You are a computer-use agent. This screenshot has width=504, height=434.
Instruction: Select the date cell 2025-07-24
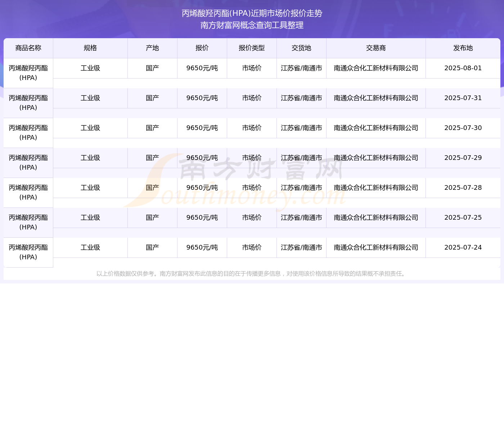[463, 247]
